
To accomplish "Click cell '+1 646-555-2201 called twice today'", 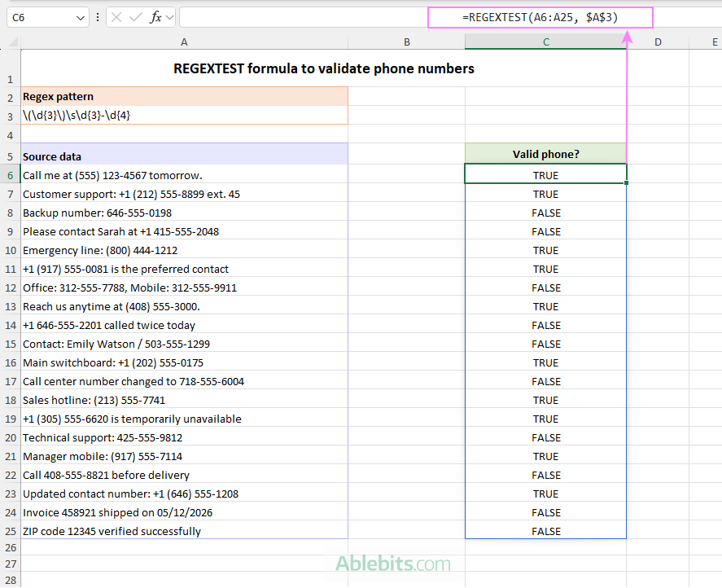I will [x=184, y=325].
